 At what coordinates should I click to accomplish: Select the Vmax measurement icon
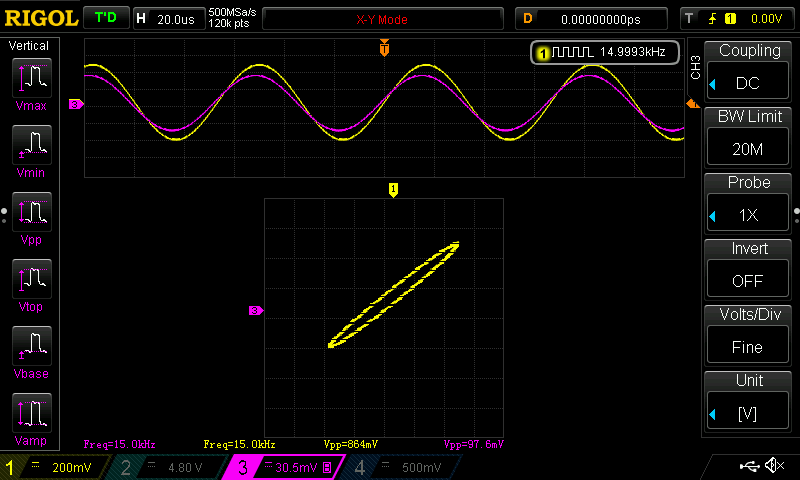[32, 78]
